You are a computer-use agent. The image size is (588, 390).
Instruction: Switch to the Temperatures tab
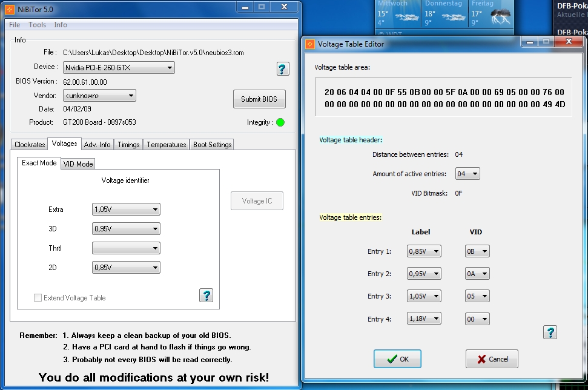point(166,144)
